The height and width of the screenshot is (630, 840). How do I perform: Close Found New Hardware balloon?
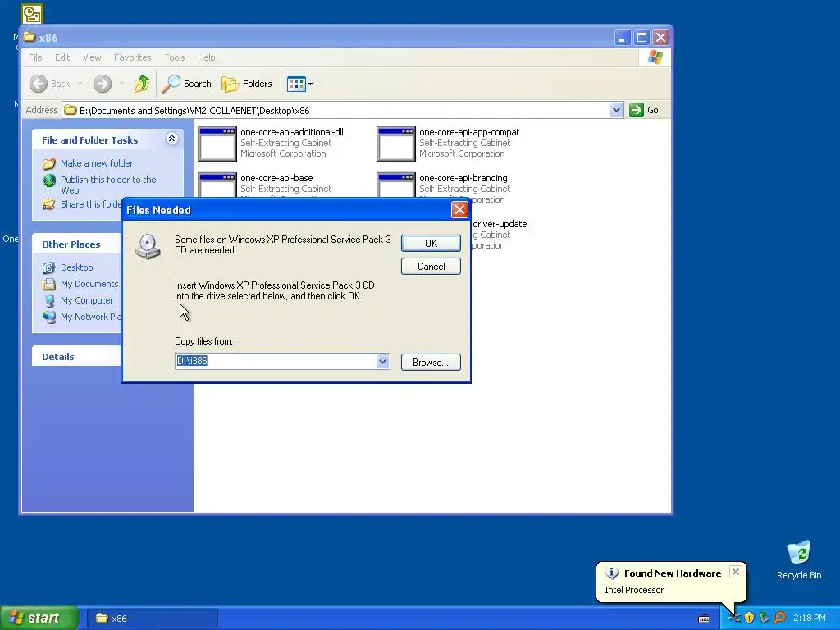736,572
